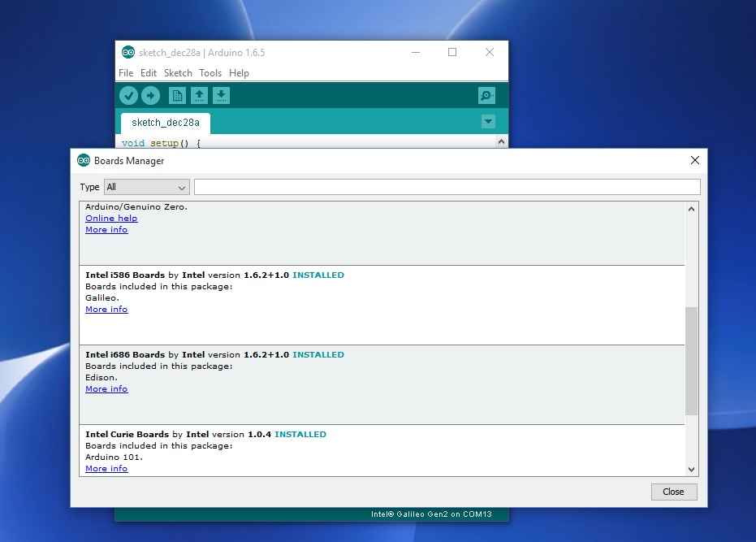Open More info link under Arduino/Genuino Zero
Screen dimensions: 756x542
point(106,230)
